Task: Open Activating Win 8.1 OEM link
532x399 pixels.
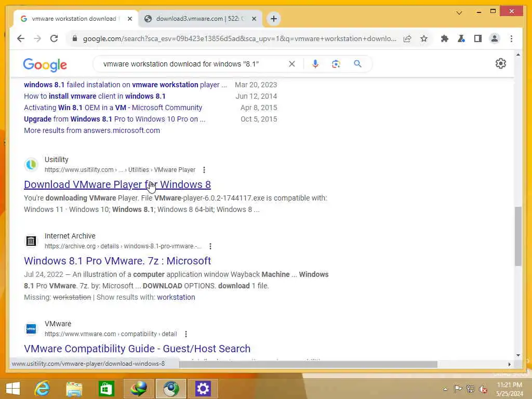Action: point(113,108)
